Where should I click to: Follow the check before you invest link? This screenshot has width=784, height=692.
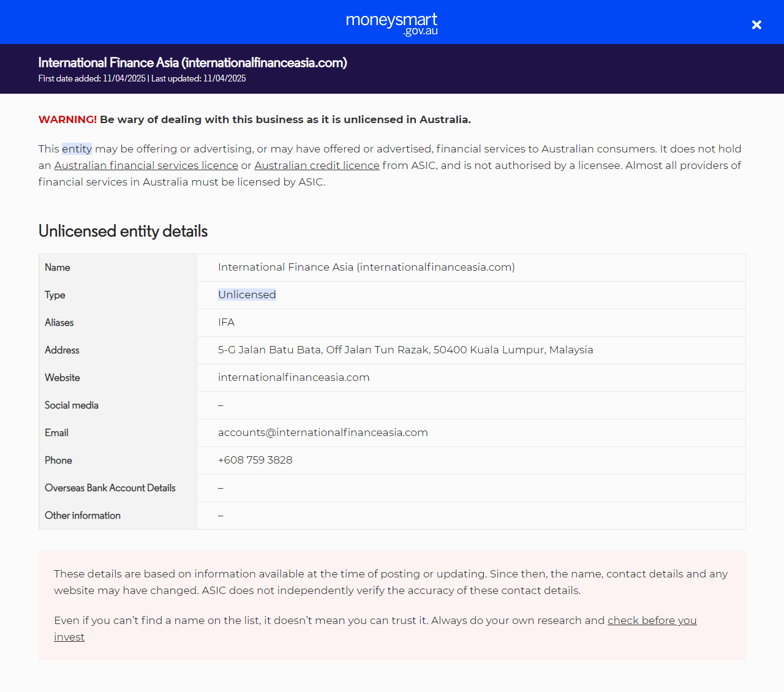click(x=652, y=620)
